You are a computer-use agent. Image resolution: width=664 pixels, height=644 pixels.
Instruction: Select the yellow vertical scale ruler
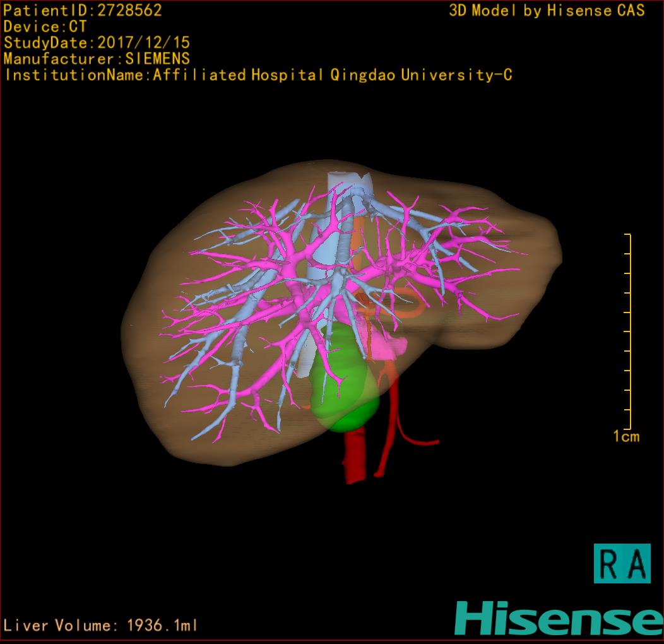click(x=629, y=331)
